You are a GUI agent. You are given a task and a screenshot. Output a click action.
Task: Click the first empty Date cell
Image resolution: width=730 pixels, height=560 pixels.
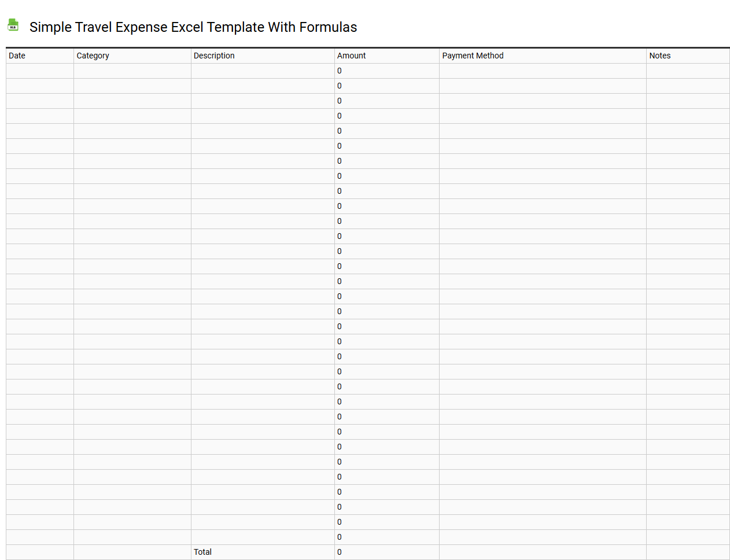[39, 71]
